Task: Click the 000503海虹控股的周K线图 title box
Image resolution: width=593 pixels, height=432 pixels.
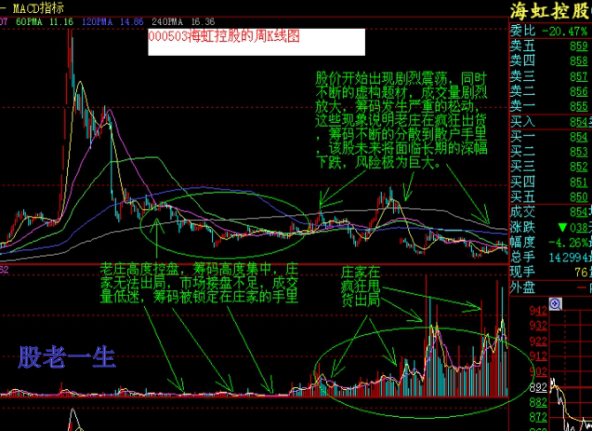Action: (x=256, y=42)
